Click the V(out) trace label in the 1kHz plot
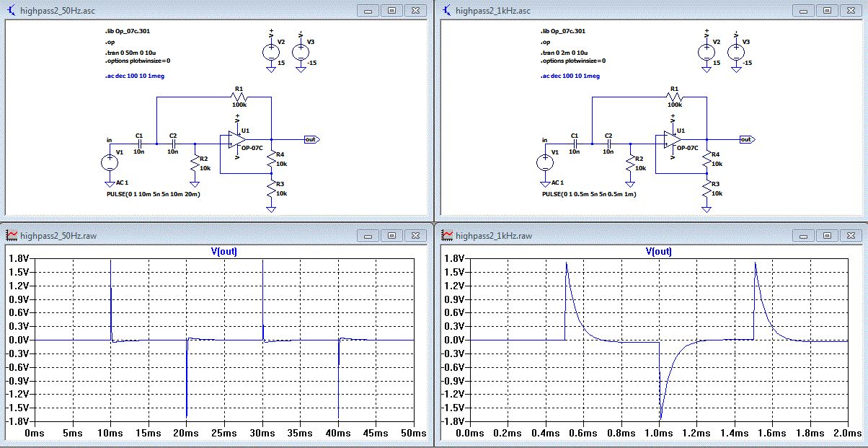The width and height of the screenshot is (868, 448). point(658,251)
